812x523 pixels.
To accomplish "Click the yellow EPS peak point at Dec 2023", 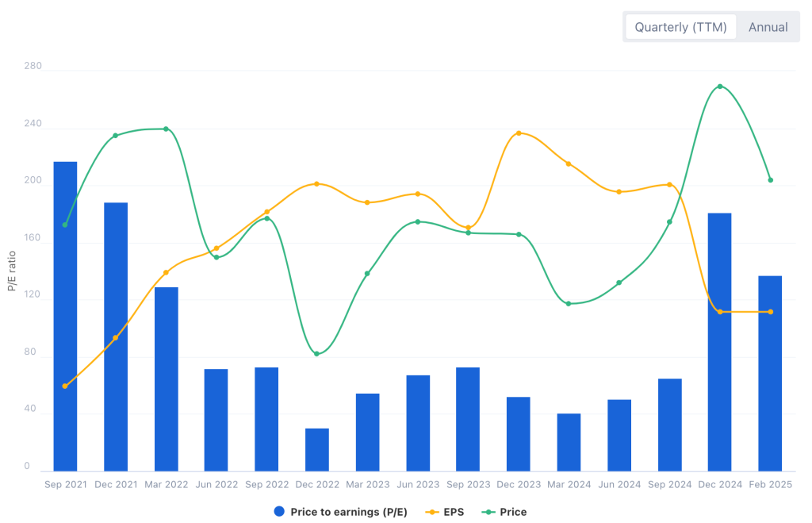I will click(519, 133).
